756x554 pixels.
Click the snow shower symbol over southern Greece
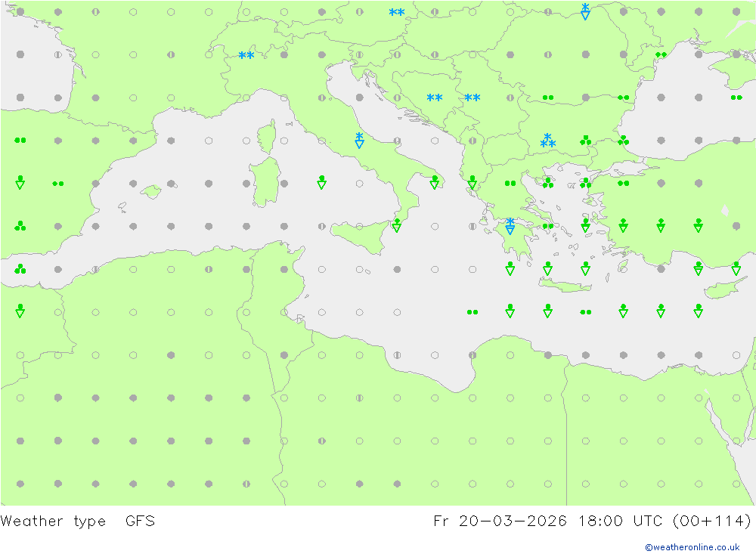pyautogui.click(x=510, y=226)
